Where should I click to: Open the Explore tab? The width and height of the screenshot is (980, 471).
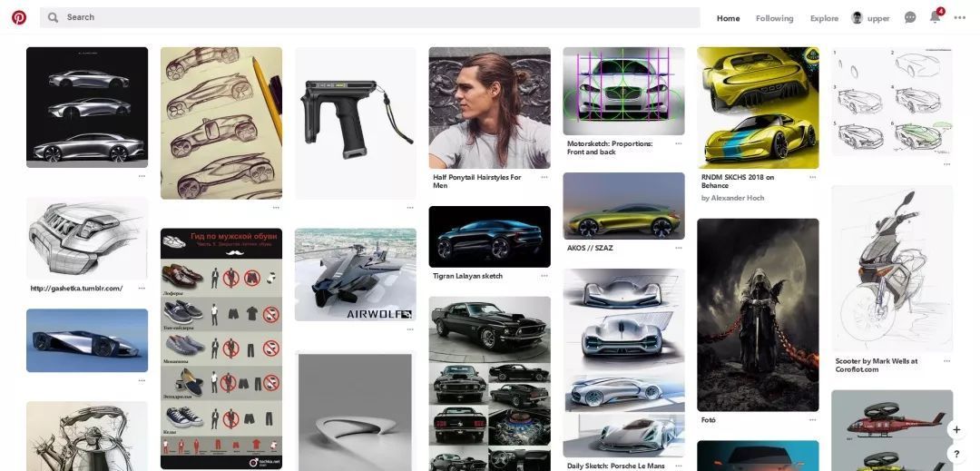point(824,18)
